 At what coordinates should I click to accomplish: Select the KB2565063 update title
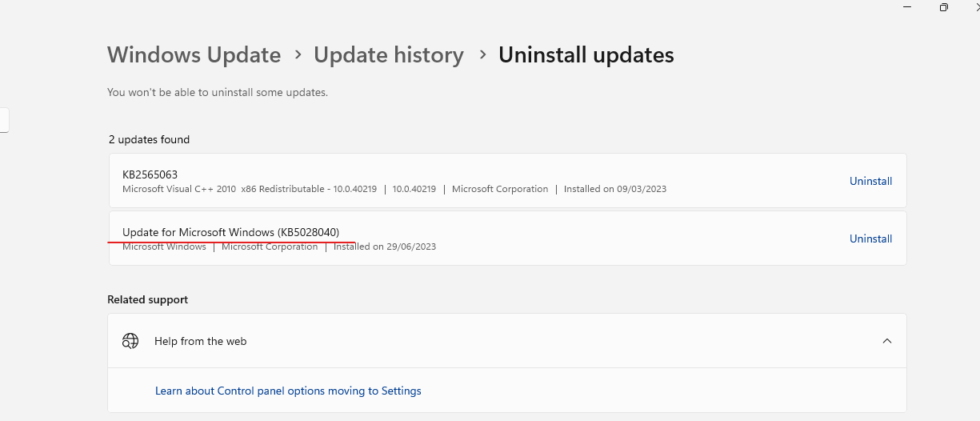[x=150, y=174]
